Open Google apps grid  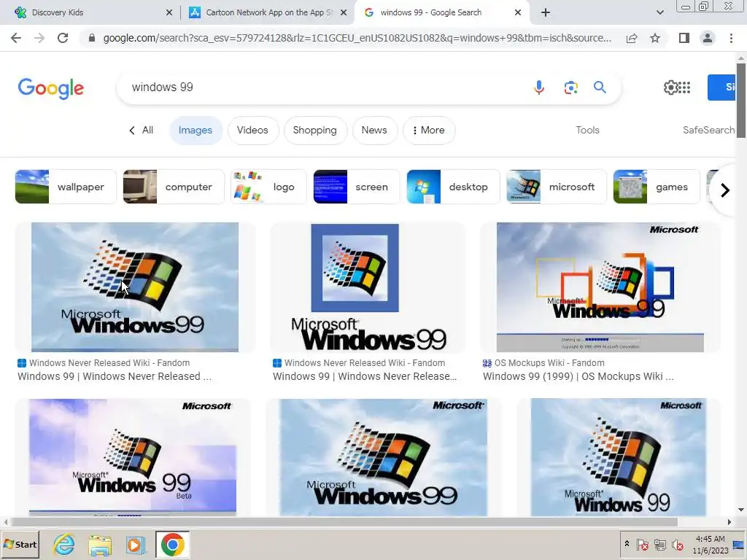coord(684,87)
